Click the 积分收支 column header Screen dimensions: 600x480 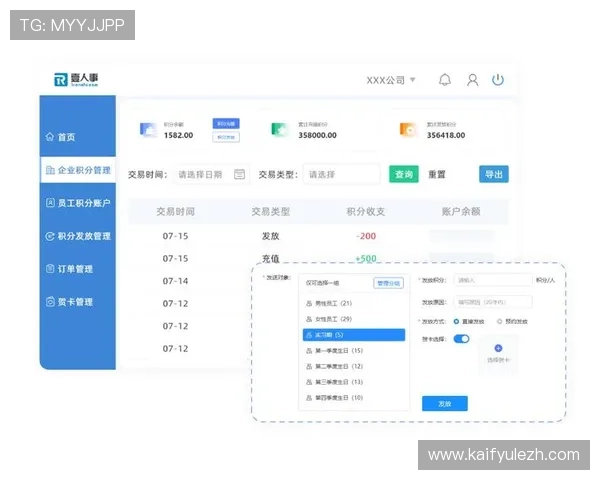(366, 211)
